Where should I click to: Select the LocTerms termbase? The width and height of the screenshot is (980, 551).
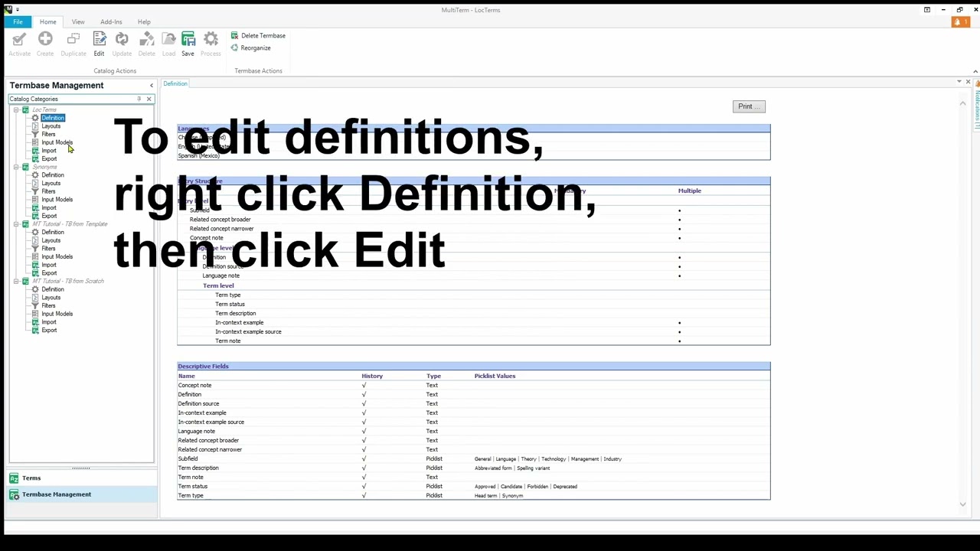click(x=44, y=110)
